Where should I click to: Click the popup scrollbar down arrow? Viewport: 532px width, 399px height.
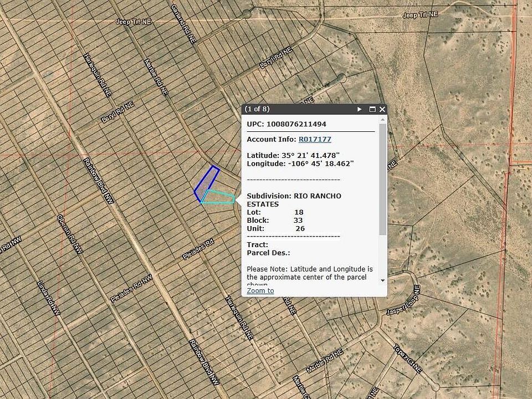[382, 280]
